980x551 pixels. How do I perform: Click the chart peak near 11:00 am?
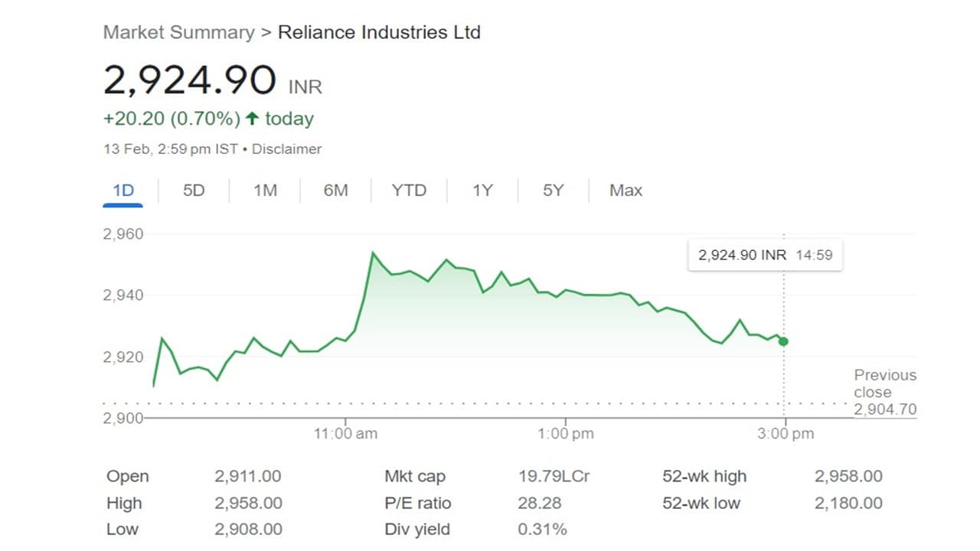click(373, 253)
